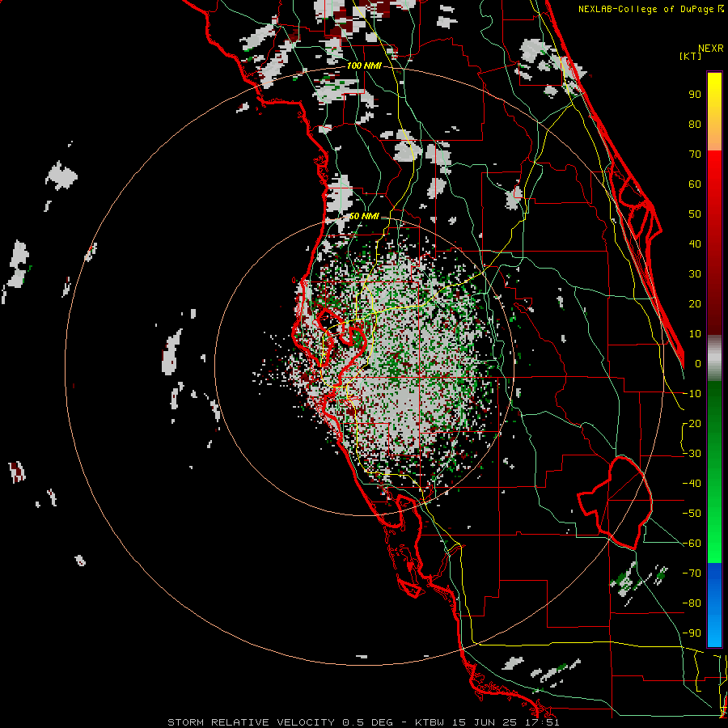This screenshot has height=728, width=728.
Task: Click the 30 value on the velocity scale
Action: click(695, 274)
